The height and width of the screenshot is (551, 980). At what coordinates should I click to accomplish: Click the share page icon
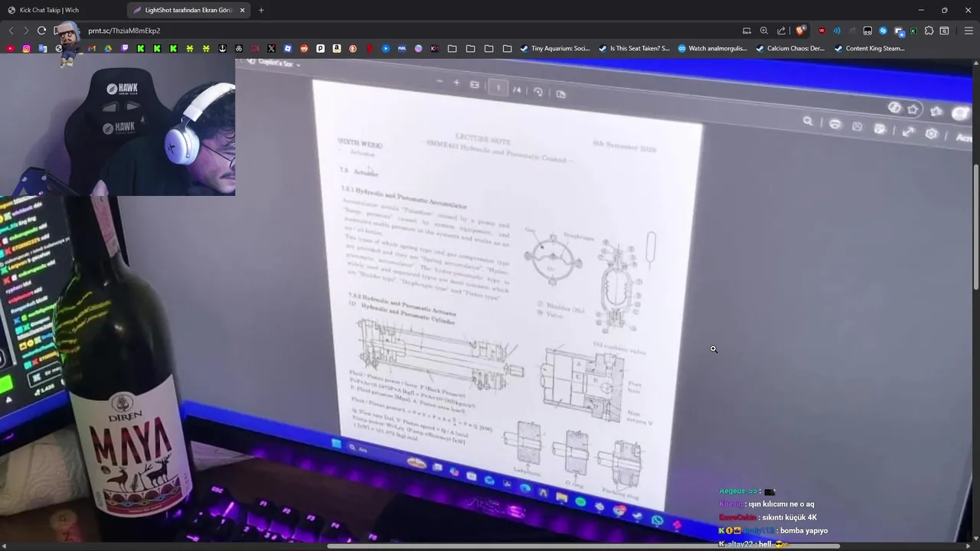tap(781, 31)
